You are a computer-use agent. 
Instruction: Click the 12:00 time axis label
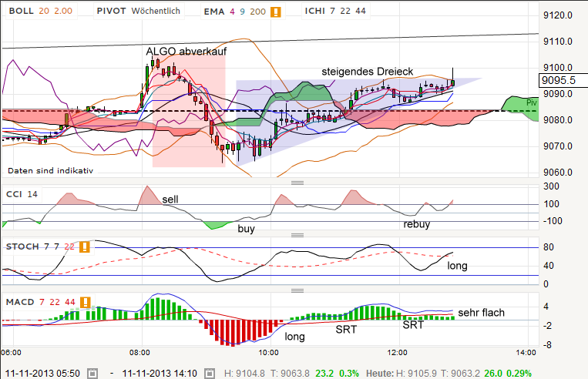click(397, 352)
